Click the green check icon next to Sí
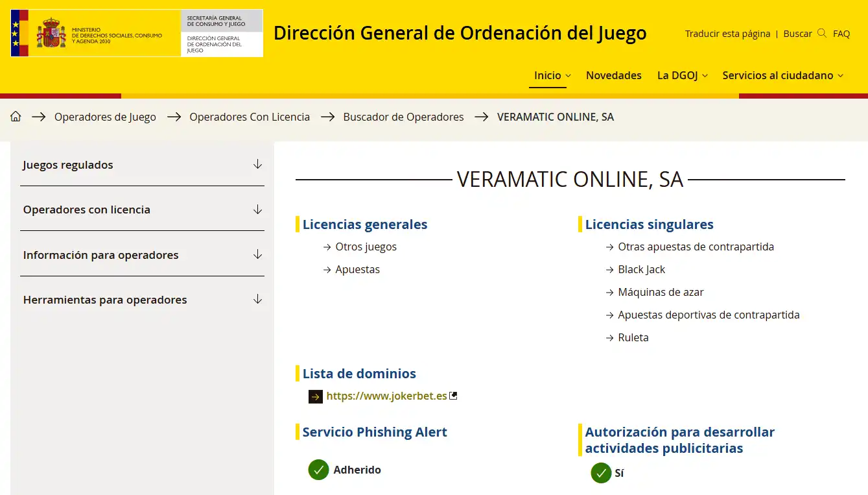 pyautogui.click(x=601, y=473)
